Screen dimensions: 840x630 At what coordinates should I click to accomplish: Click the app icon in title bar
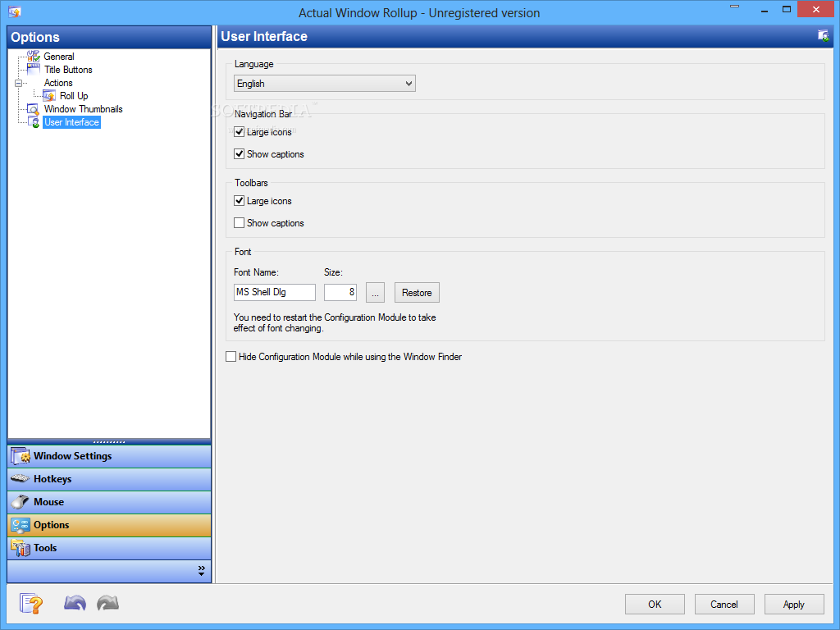point(15,11)
